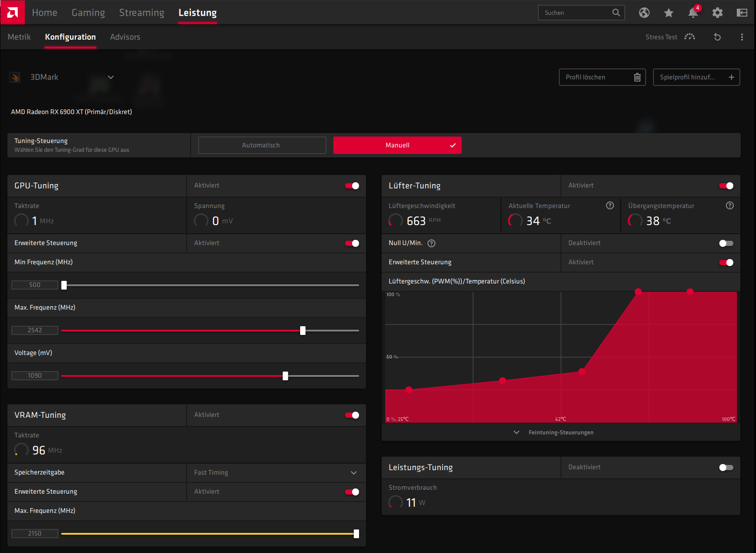This screenshot has height=553, width=756.
Task: Open the notifications bell
Action: (x=693, y=13)
